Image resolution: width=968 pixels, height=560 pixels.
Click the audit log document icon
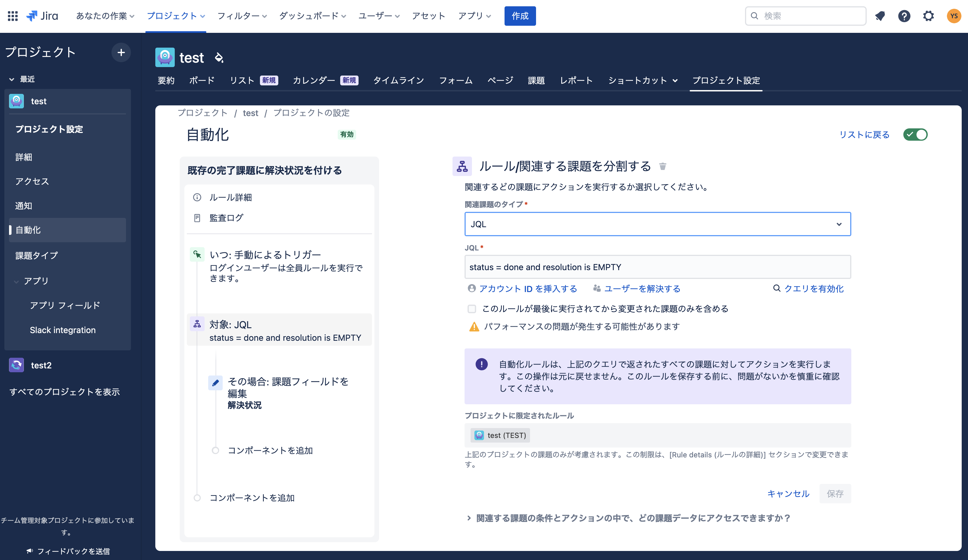point(197,218)
